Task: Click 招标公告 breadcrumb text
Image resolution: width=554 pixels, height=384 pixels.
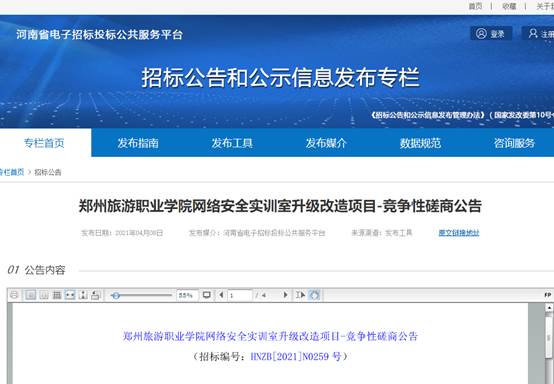Action: click(48, 172)
